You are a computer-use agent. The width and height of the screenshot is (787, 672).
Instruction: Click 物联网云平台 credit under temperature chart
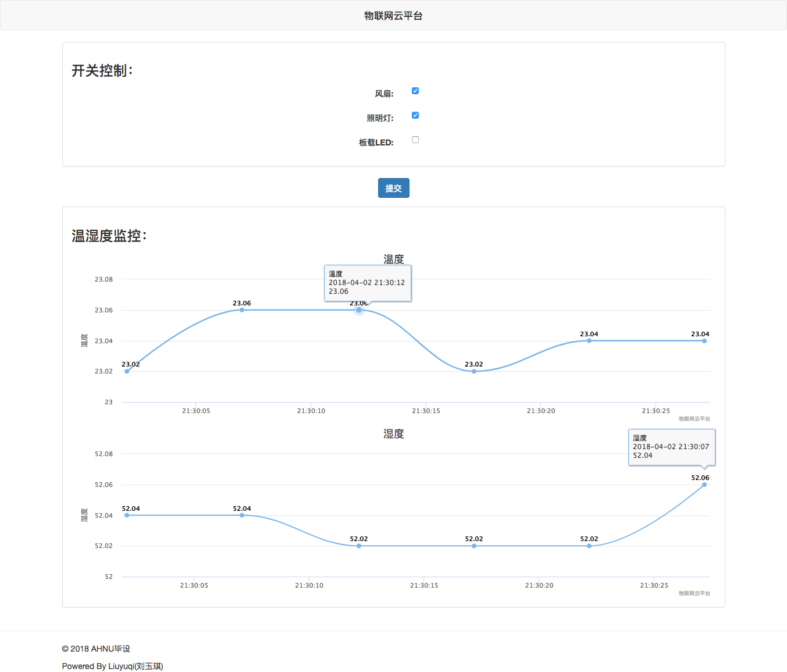point(695,419)
